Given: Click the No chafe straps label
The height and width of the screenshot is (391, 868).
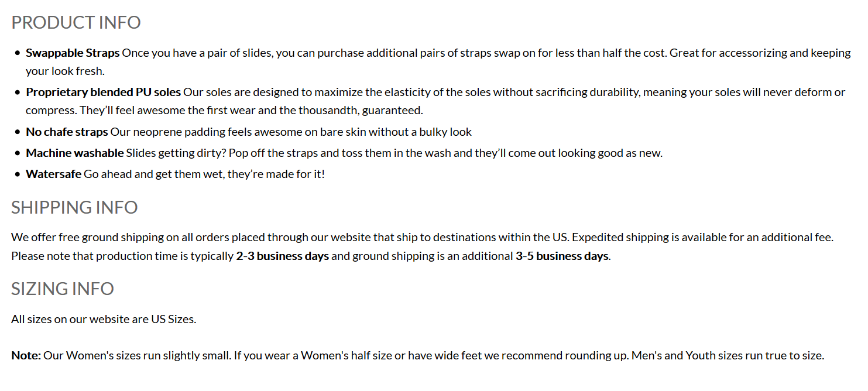Looking at the screenshot, I should (x=67, y=132).
